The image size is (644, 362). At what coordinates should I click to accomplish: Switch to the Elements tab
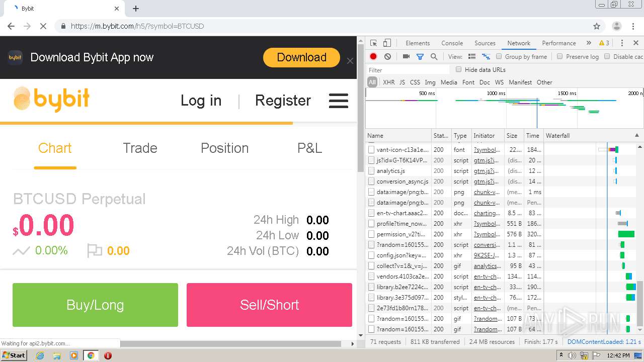point(418,43)
